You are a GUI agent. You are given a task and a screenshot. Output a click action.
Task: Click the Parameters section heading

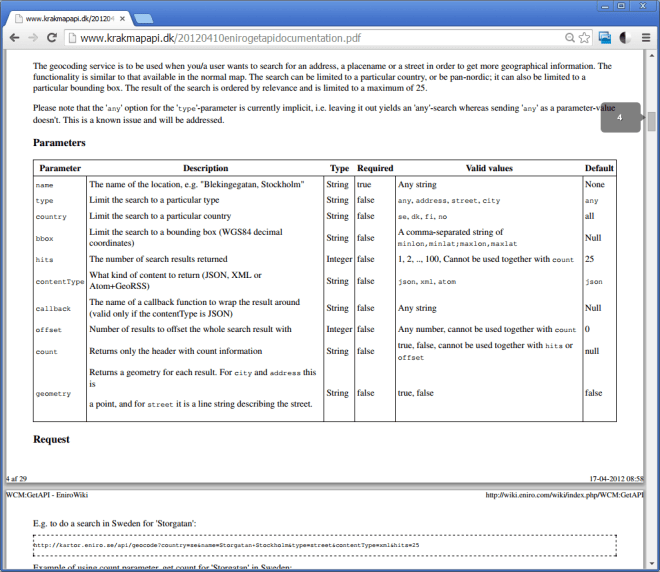tap(59, 143)
